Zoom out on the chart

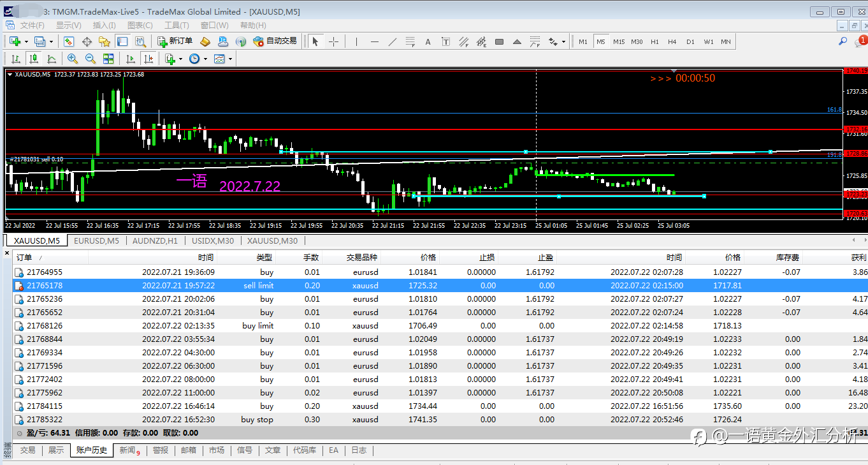point(90,59)
